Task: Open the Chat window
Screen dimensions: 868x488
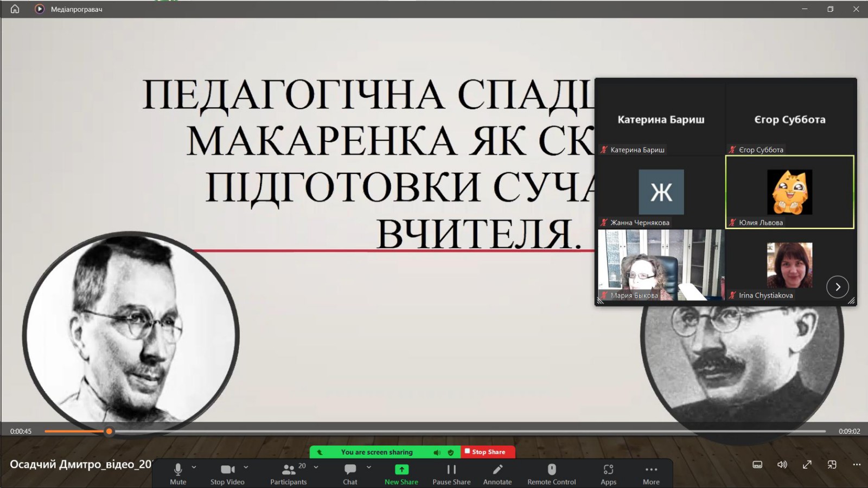Action: (350, 470)
